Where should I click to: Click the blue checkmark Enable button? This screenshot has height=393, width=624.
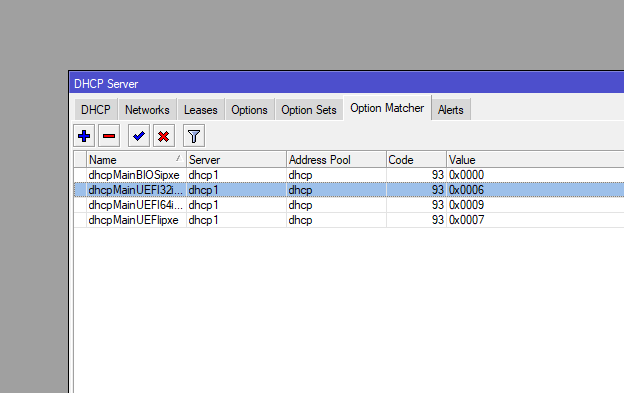pyautogui.click(x=138, y=136)
